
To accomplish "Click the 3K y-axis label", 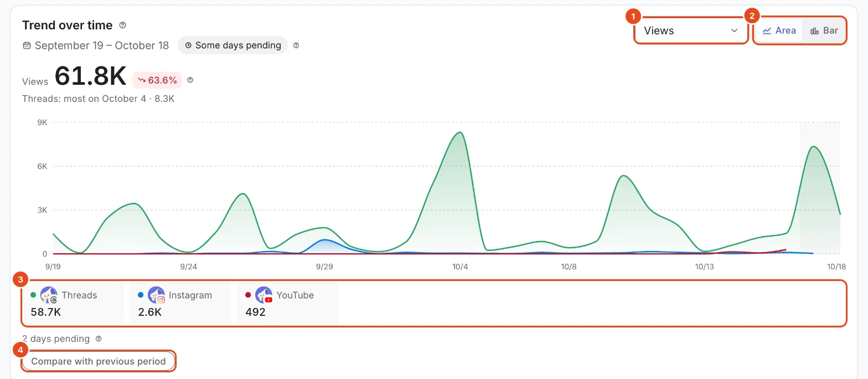I will 42,210.
